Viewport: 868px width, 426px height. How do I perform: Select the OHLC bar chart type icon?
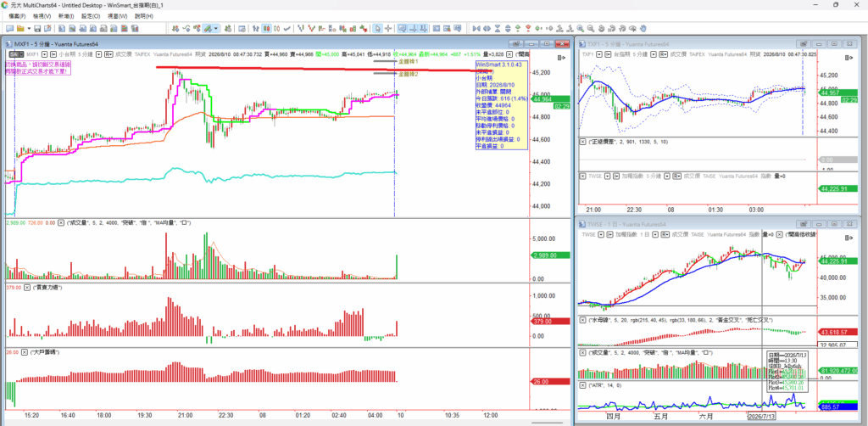(x=256, y=28)
